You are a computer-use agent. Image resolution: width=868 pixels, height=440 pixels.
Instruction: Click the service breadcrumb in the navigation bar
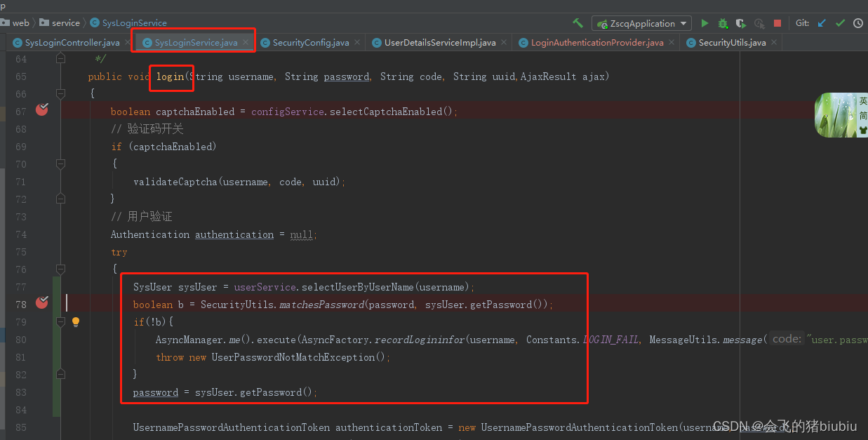click(x=65, y=22)
